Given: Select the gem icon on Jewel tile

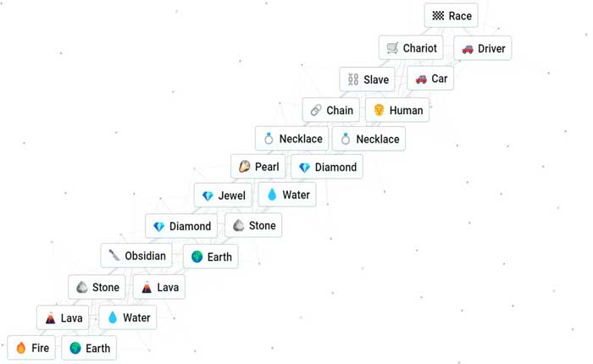Looking at the screenshot, I should coord(208,196).
